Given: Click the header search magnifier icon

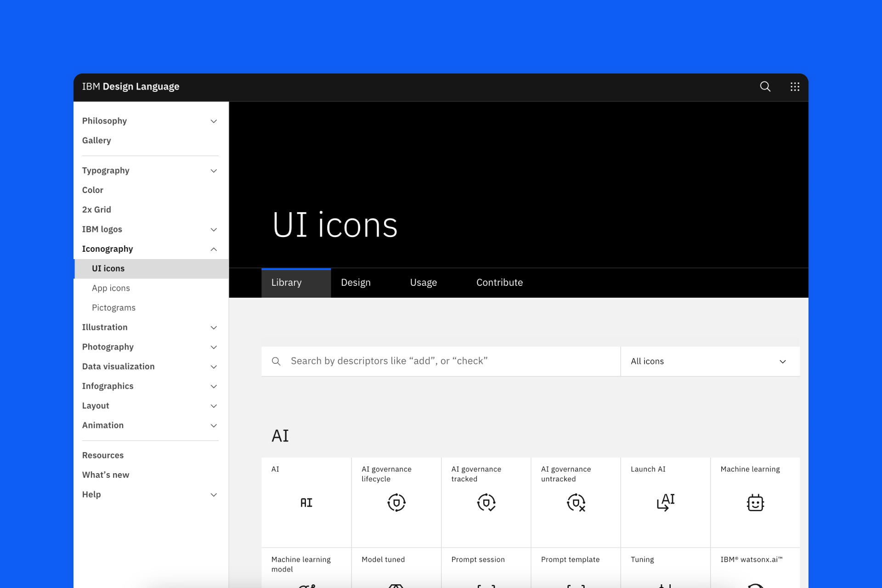Looking at the screenshot, I should pos(765,87).
